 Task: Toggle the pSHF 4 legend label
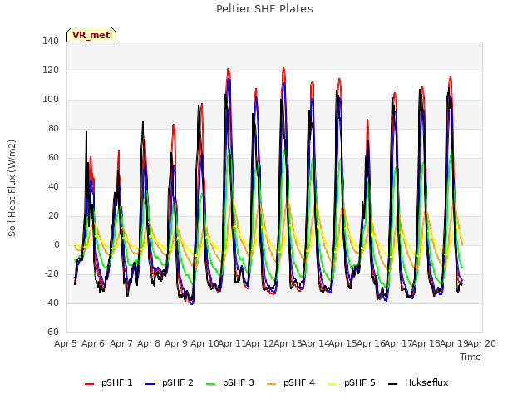click(299, 382)
